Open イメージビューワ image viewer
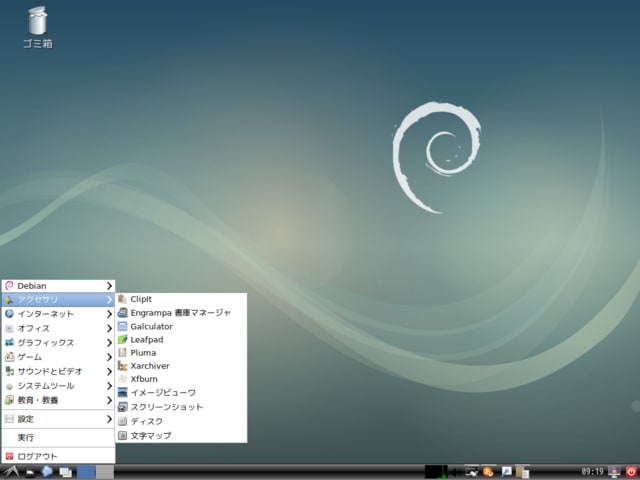Screen dimensions: 640x480 181,393
